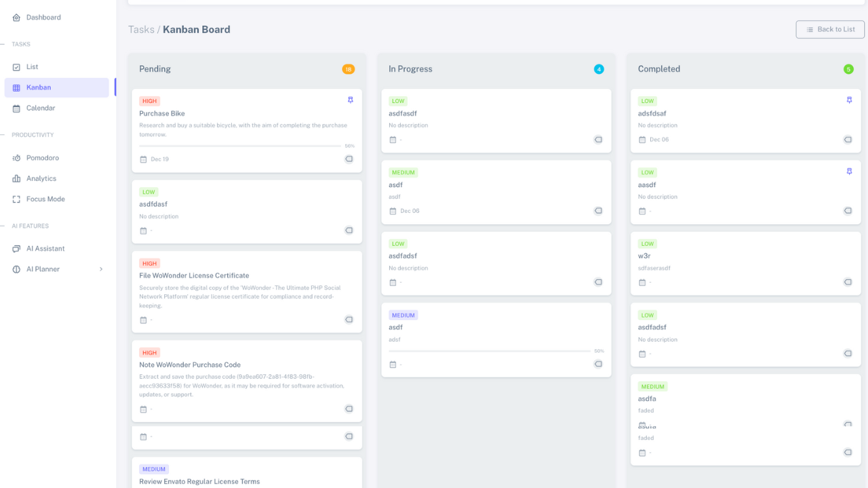Click the tag icon on Purchase Bike card
Viewport: 868px width, 488px height.
click(x=349, y=159)
